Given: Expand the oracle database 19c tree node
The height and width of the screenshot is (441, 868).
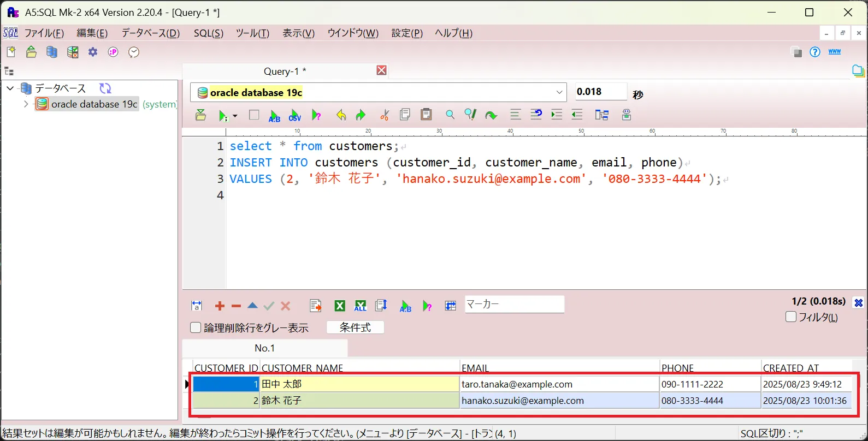Looking at the screenshot, I should pyautogui.click(x=26, y=104).
